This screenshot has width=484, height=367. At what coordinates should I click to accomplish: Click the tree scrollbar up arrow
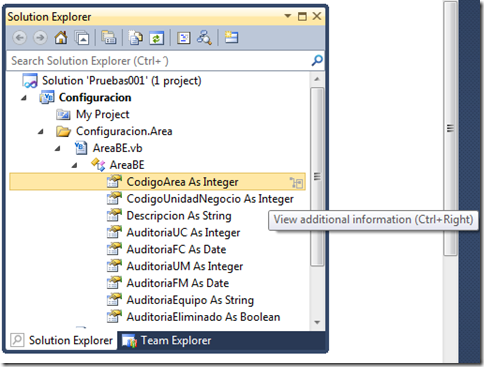[x=317, y=79]
